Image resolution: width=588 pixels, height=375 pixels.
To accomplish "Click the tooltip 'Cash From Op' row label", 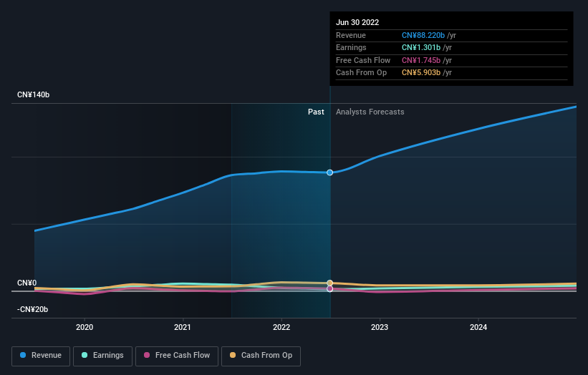I will click(361, 73).
